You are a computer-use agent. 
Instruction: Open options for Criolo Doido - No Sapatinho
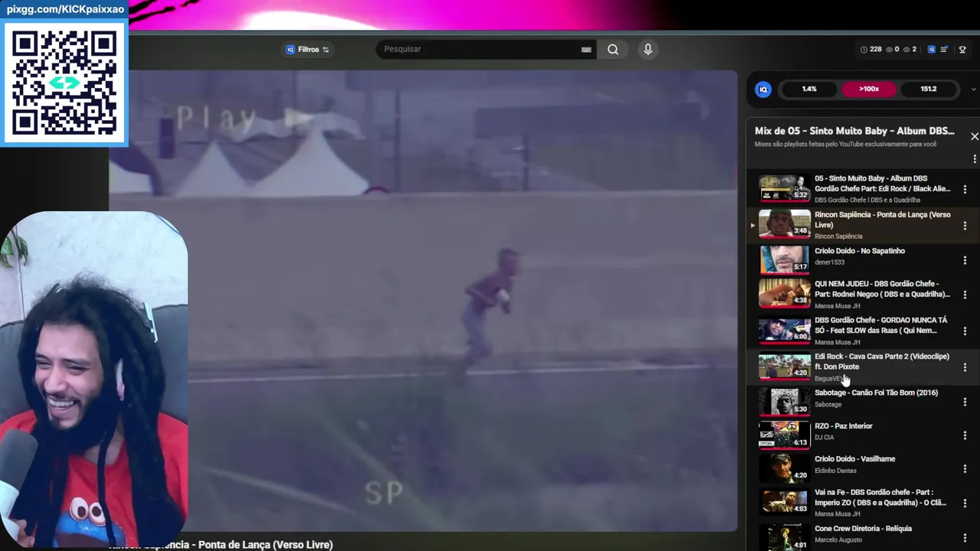[x=965, y=260]
